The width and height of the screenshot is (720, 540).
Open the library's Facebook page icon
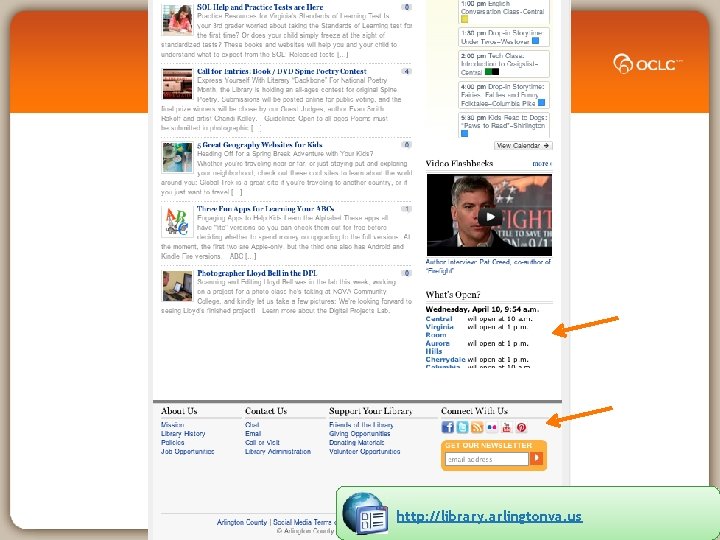point(448,427)
